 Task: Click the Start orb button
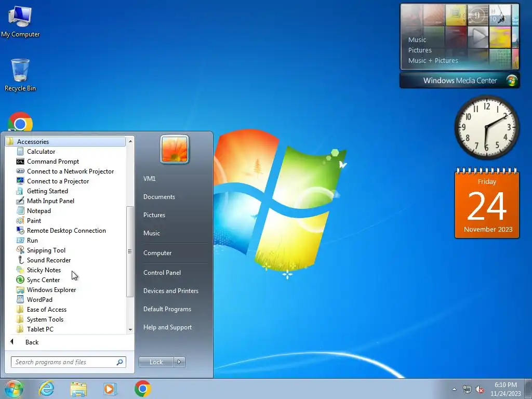click(14, 389)
